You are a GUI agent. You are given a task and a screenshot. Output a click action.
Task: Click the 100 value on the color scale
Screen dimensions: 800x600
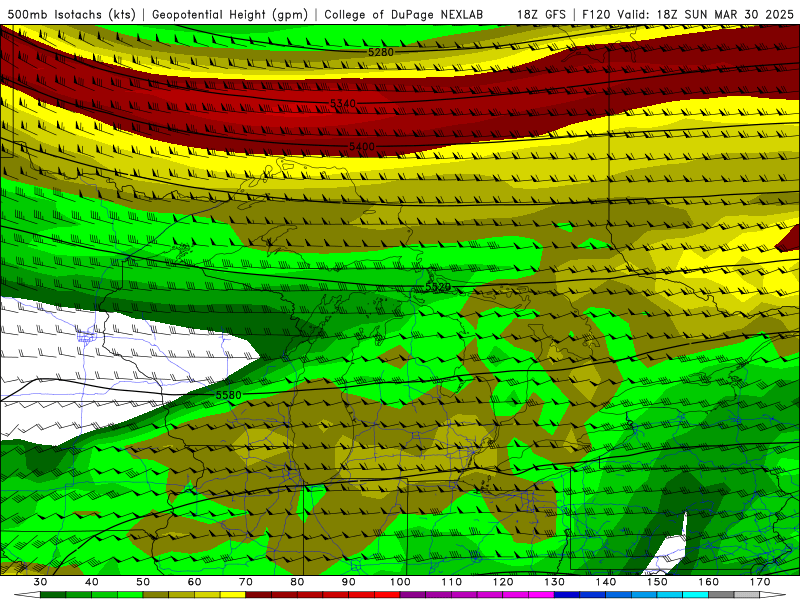(400, 582)
